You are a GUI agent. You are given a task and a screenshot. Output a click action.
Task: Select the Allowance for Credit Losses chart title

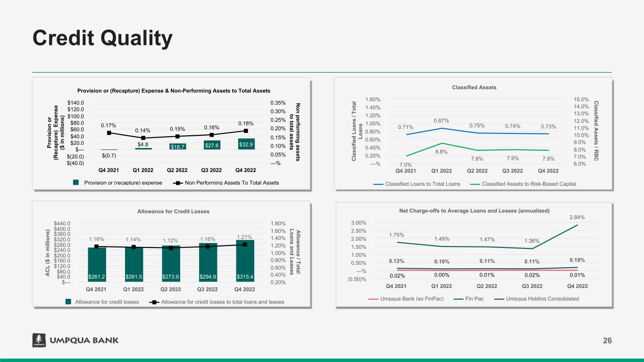(173, 211)
